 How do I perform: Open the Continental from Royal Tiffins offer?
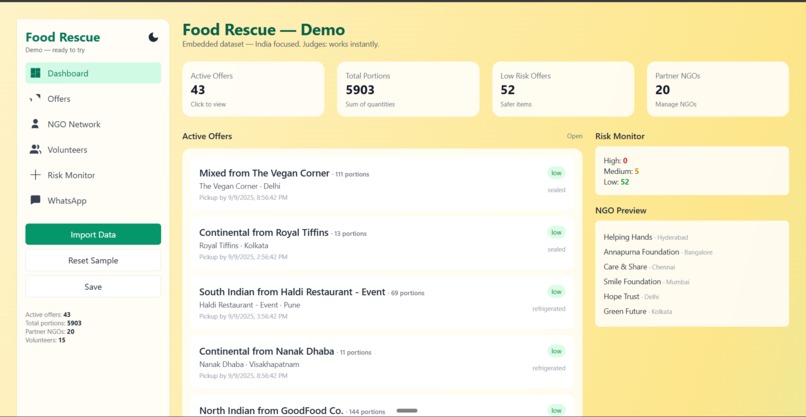coord(382,243)
